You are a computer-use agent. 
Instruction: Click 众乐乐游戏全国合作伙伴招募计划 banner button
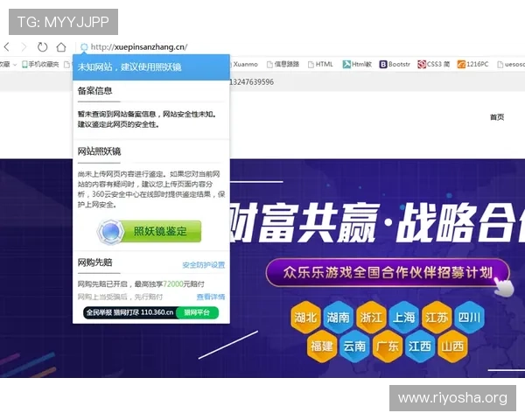[x=388, y=273]
